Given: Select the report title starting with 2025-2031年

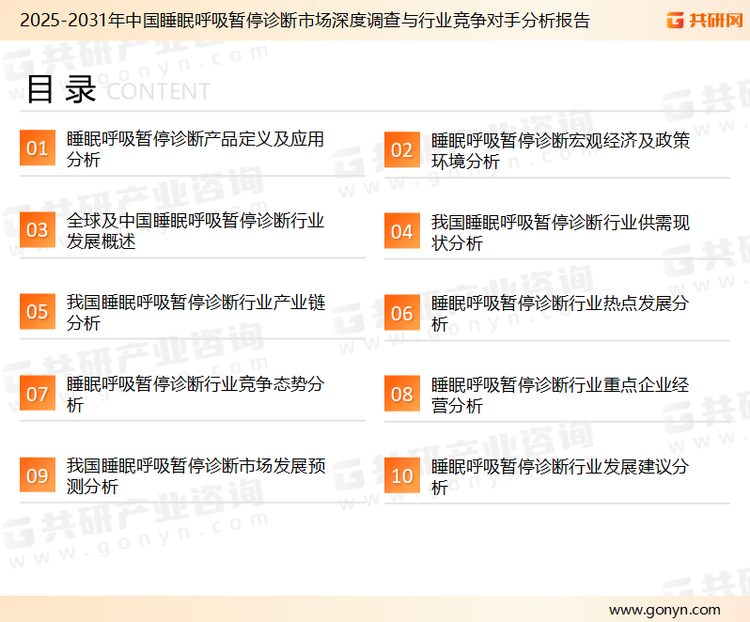Looking at the screenshot, I should [x=305, y=20].
